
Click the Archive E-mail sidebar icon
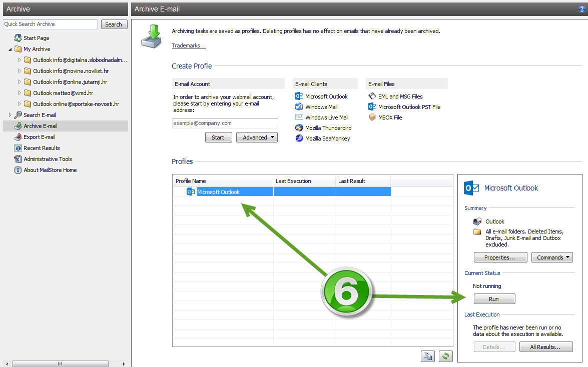point(18,126)
